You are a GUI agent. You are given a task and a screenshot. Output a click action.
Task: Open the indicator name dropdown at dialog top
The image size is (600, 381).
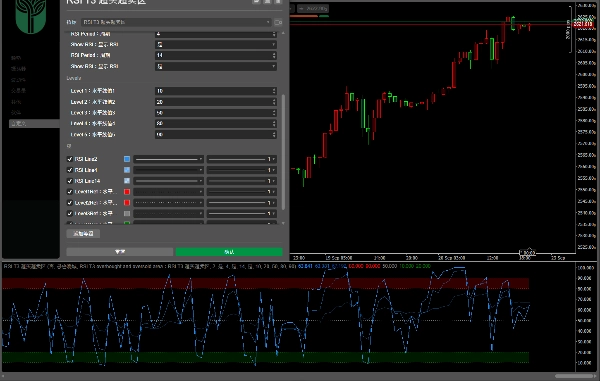click(176, 22)
